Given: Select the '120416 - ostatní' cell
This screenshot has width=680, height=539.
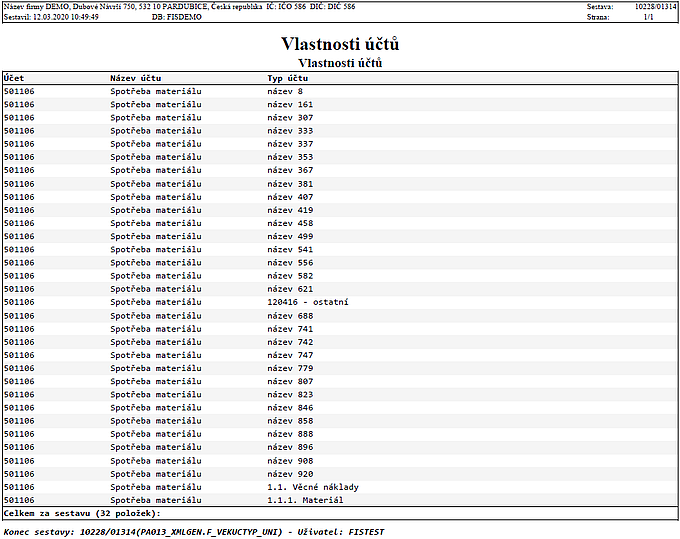Looking at the screenshot, I should [x=308, y=302].
